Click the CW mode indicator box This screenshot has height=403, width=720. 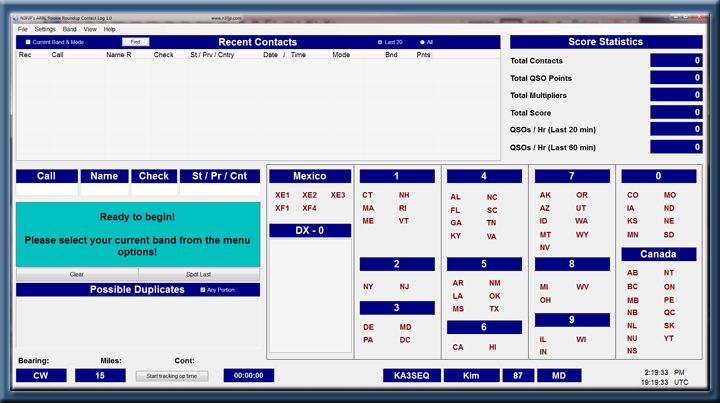[41, 376]
